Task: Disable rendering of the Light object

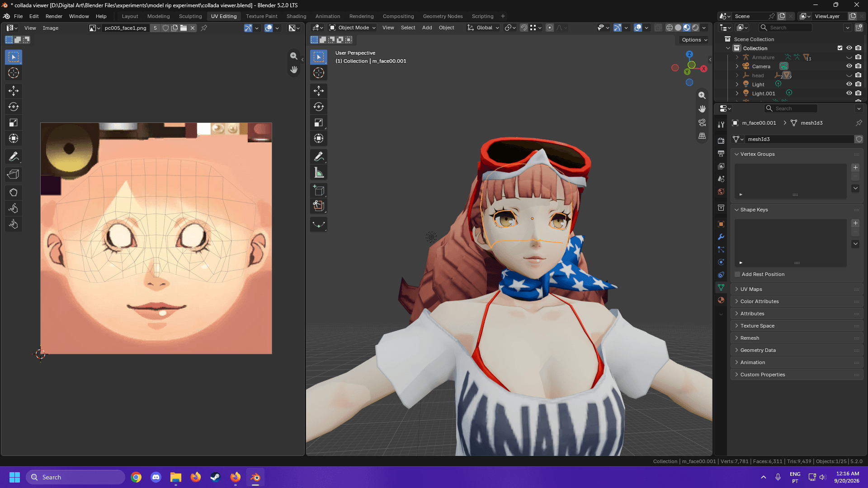Action: coord(858,84)
